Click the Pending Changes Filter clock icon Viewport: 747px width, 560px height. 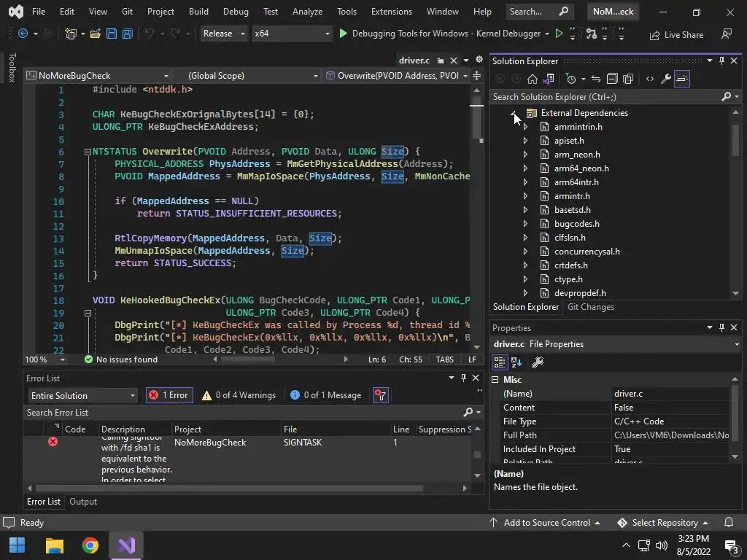[x=570, y=79]
